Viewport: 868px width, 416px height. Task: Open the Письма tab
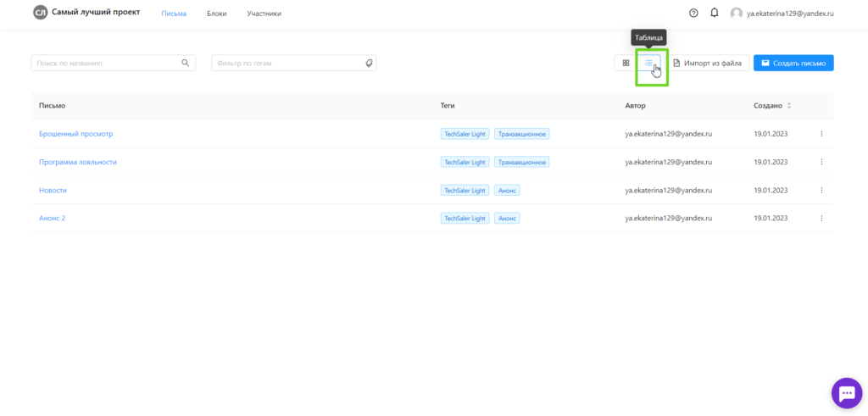(x=174, y=14)
